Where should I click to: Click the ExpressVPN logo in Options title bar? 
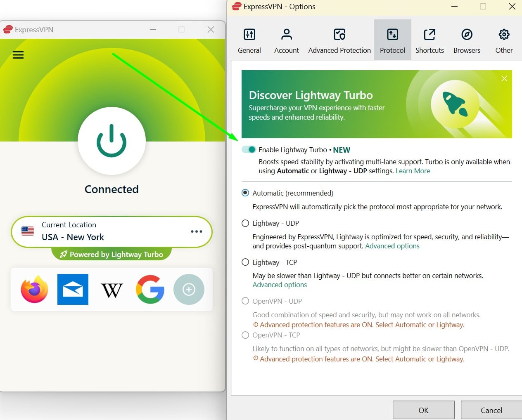(x=237, y=6)
